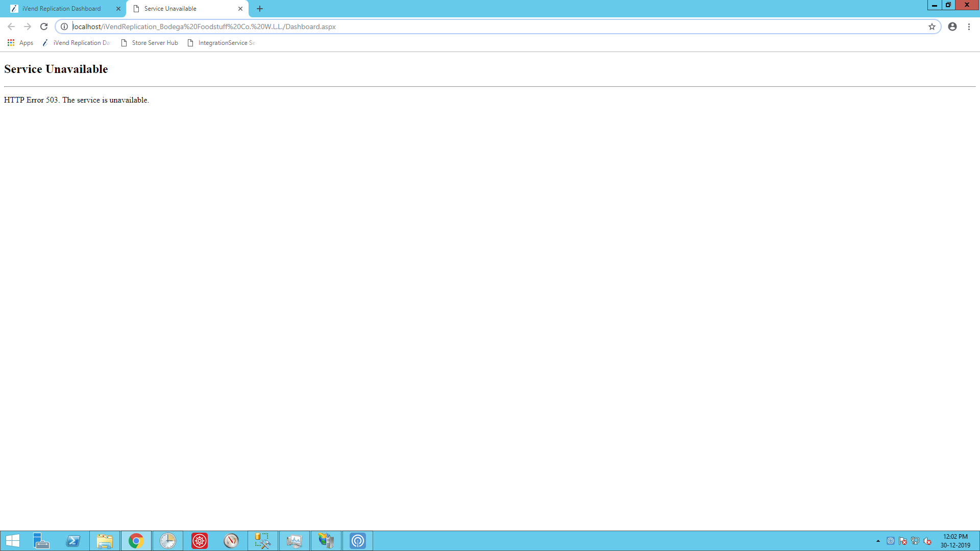
Task: Switch to iVend Replication Dashboard tab
Action: (61, 9)
